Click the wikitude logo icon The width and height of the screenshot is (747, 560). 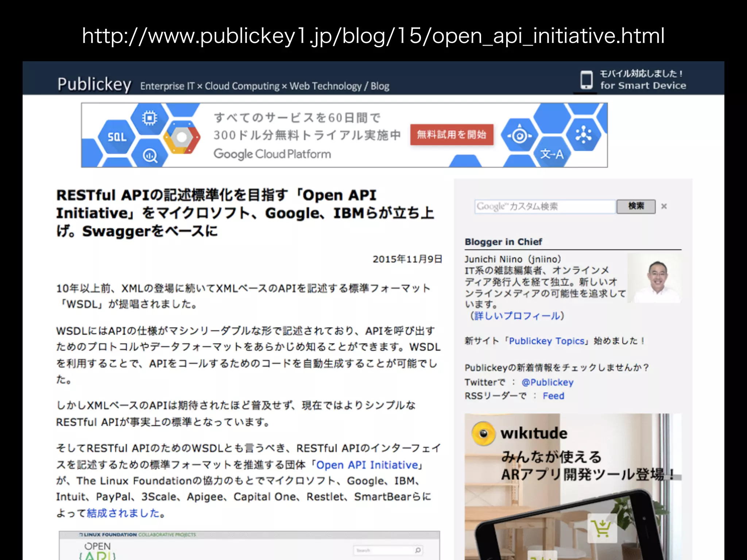point(483,433)
